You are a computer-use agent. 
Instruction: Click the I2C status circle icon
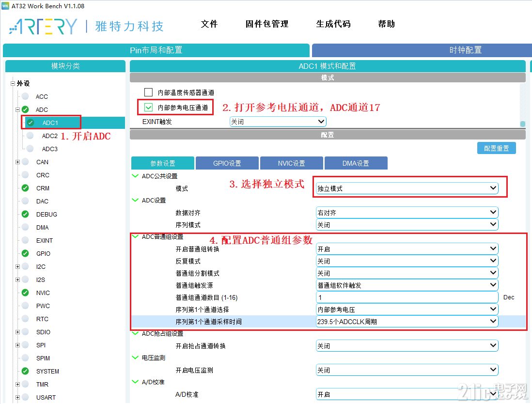coord(25,266)
